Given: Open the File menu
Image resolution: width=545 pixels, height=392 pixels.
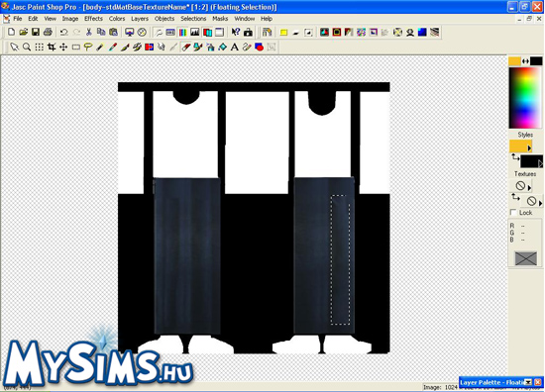Looking at the screenshot, I should (18, 19).
